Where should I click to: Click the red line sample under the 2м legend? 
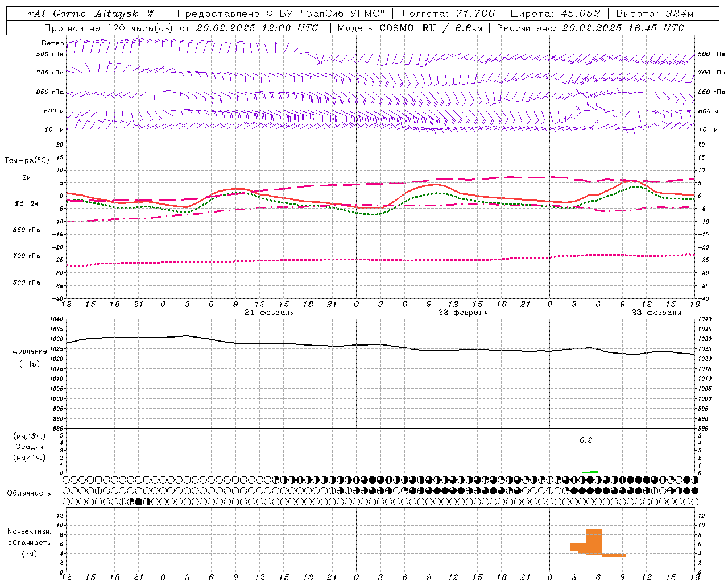[26, 184]
